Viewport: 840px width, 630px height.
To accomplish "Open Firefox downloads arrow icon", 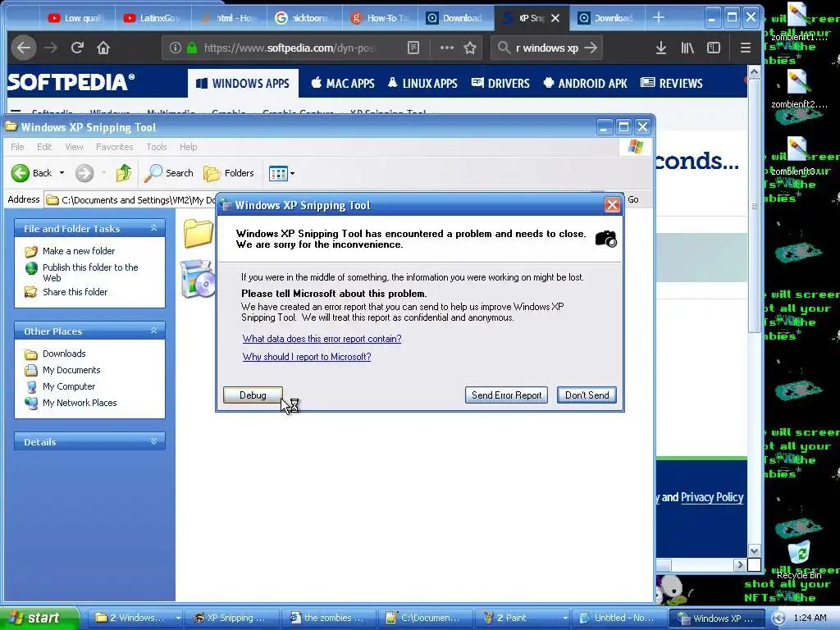I will click(x=661, y=48).
